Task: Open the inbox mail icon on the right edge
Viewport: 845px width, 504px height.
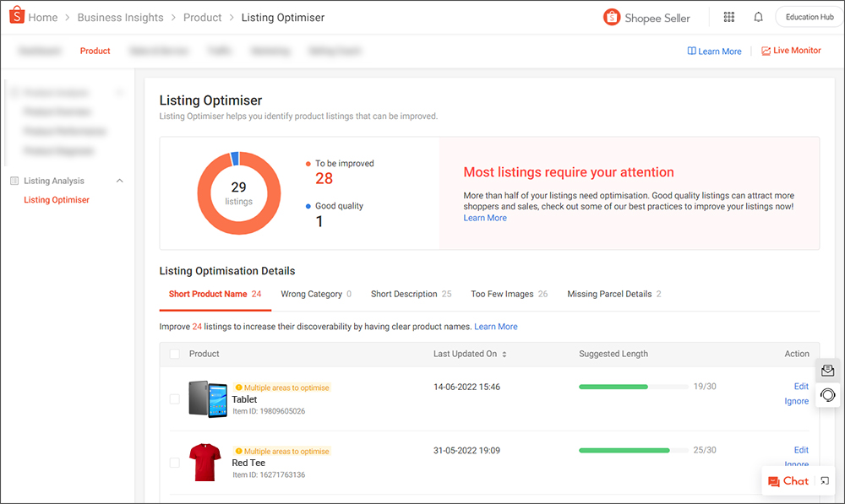Action: 826,371
